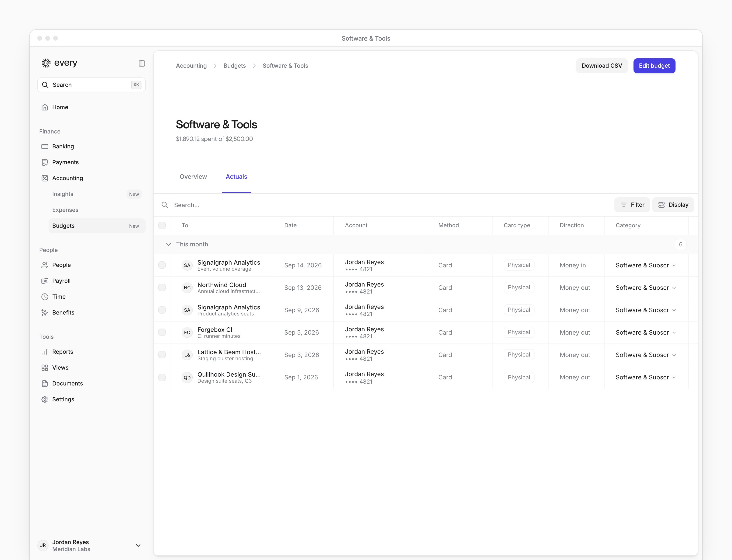732x560 pixels.
Task: Click the Budgets breadcrumb link
Action: click(235, 66)
